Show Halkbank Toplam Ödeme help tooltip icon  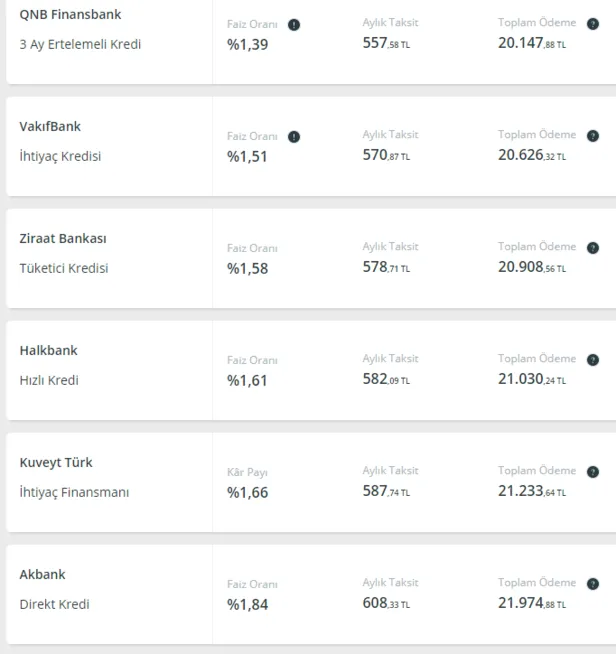click(x=593, y=360)
